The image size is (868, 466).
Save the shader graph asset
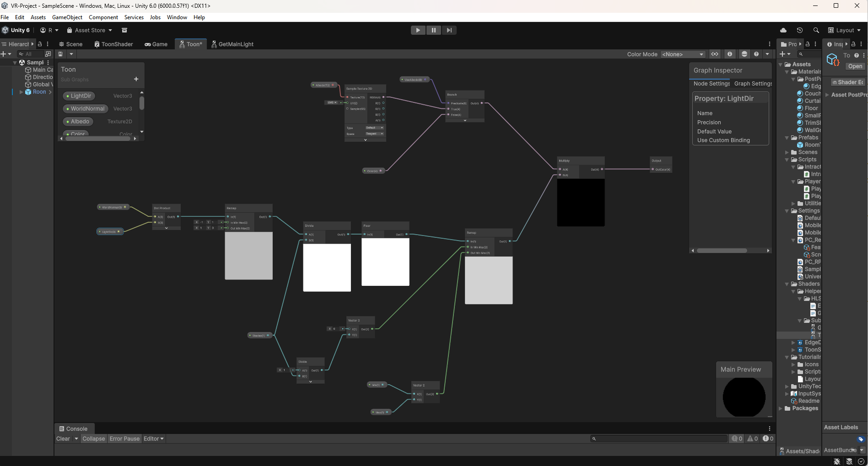60,54
